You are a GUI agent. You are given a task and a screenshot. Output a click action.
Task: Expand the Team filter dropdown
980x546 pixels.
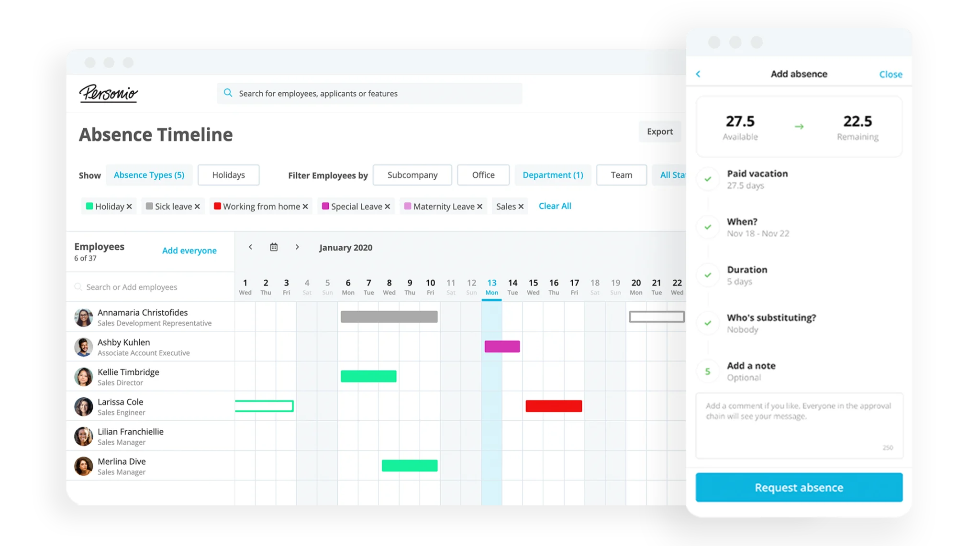(x=620, y=175)
